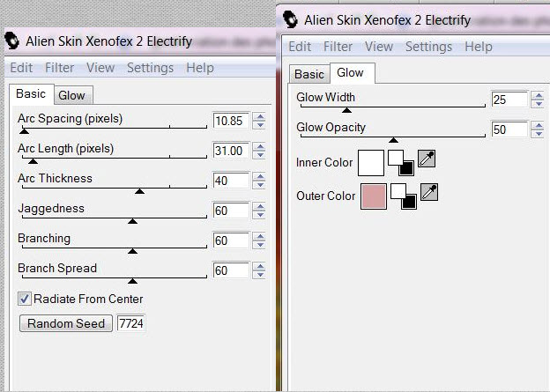Increase Glow Opacity with up arrow
Screen dimensions: 550x392
tap(538, 125)
